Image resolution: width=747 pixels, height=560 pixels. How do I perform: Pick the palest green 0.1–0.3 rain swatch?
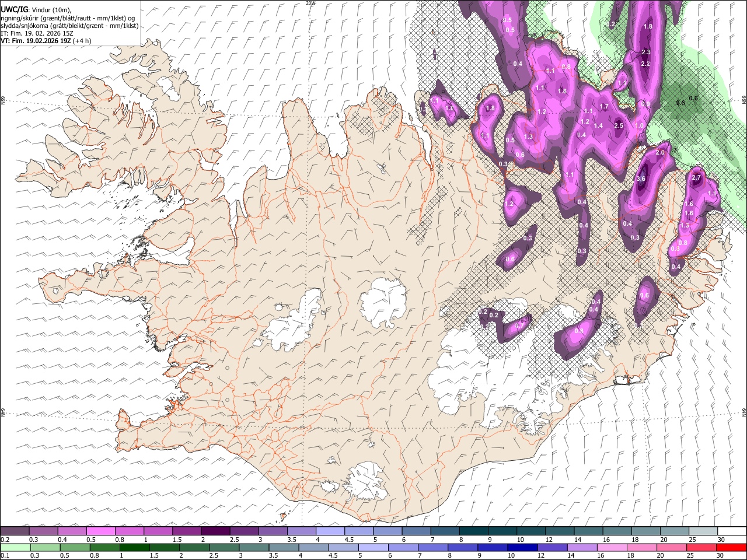(x=15, y=548)
